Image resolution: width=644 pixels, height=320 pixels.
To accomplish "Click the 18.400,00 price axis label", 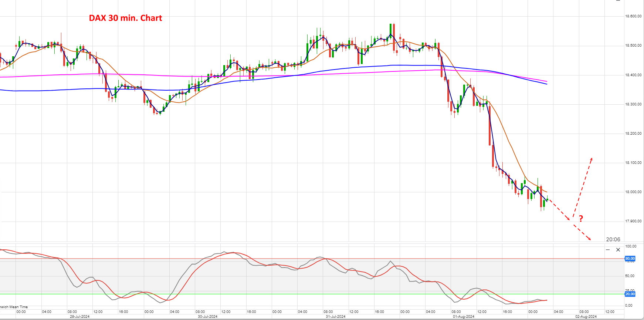I will tap(633, 75).
